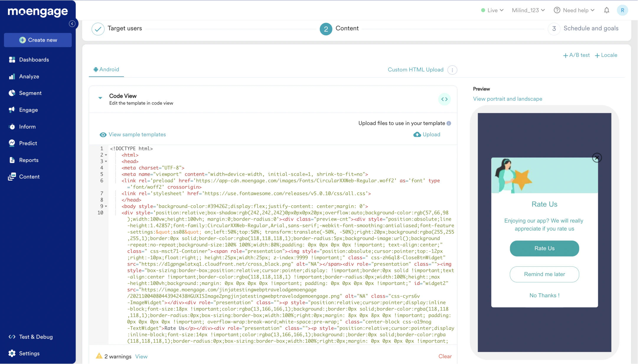Click the code view toggle icon

point(444,99)
